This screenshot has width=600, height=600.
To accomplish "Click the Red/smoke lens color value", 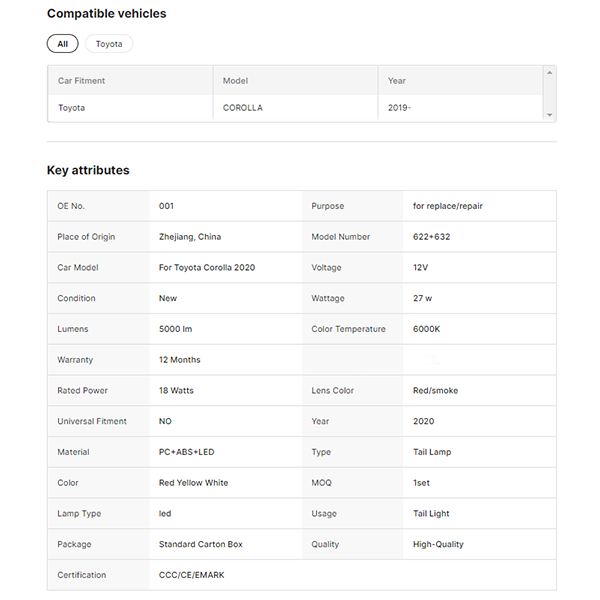I will pyautogui.click(x=435, y=391).
